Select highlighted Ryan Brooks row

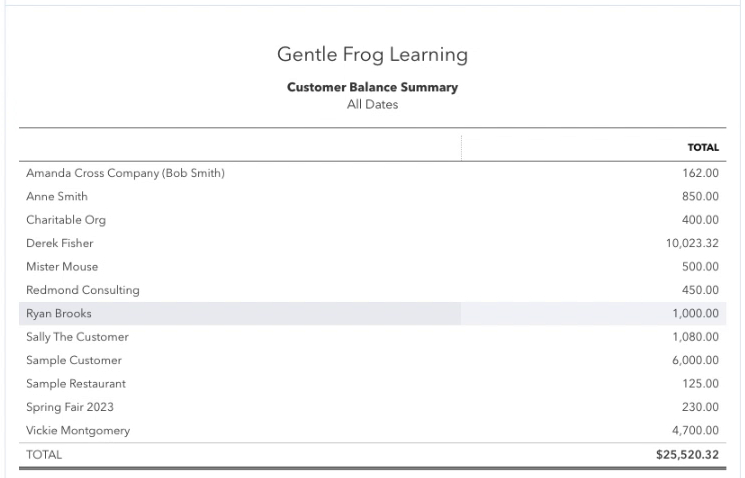[372, 314]
